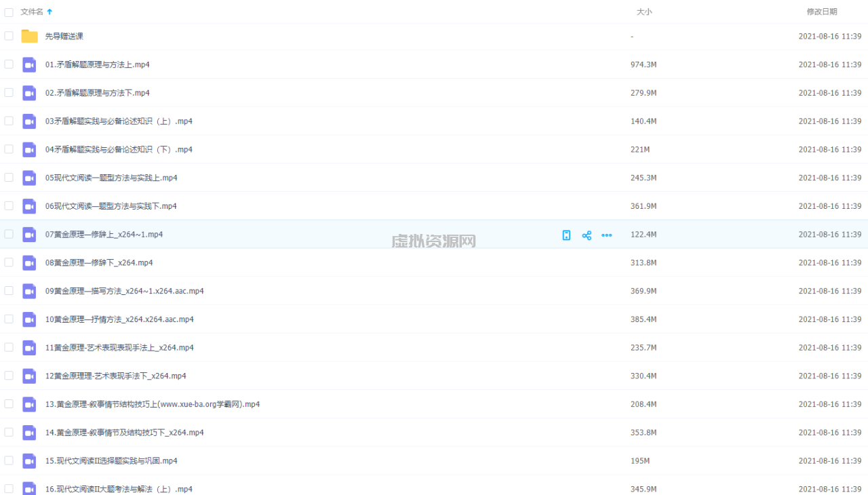The image size is (868, 495).
Task: Open file 05现代文阅读—题型方法与实践上.mp4
Action: pyautogui.click(x=111, y=178)
